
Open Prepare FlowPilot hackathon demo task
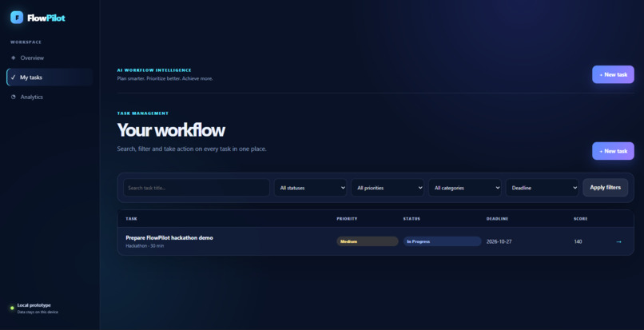(169, 237)
